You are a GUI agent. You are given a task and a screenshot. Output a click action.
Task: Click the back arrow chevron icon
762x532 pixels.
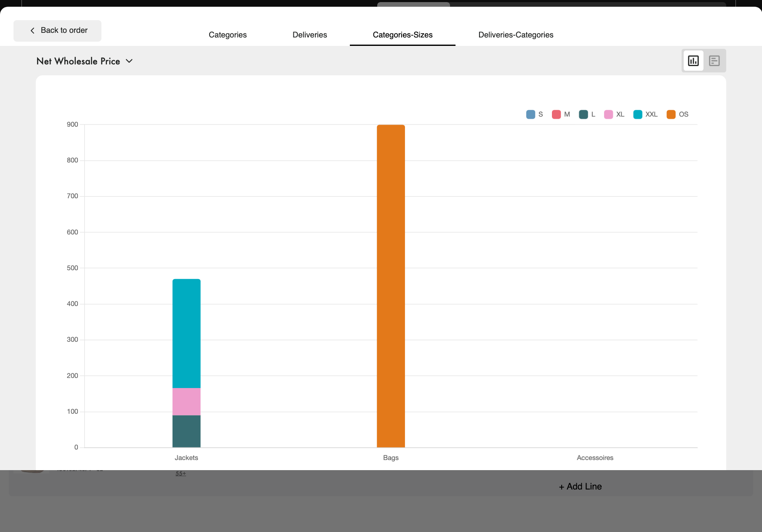click(32, 31)
